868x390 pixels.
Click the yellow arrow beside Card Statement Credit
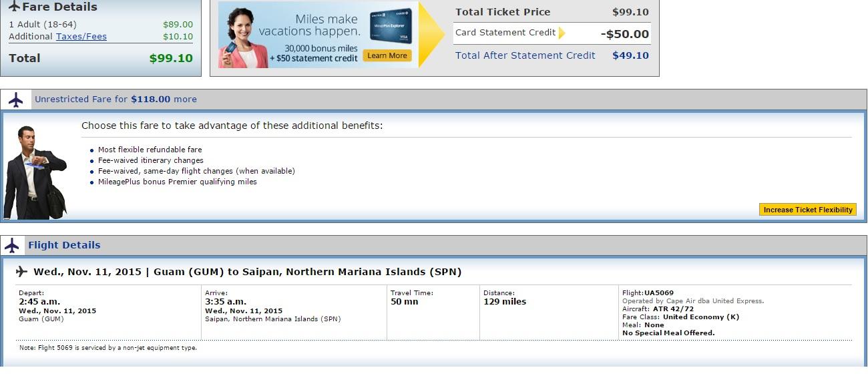click(x=562, y=33)
